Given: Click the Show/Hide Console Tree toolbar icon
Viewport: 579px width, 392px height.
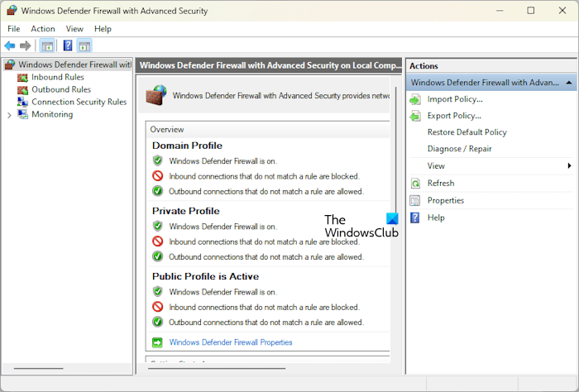Looking at the screenshot, I should [47, 45].
